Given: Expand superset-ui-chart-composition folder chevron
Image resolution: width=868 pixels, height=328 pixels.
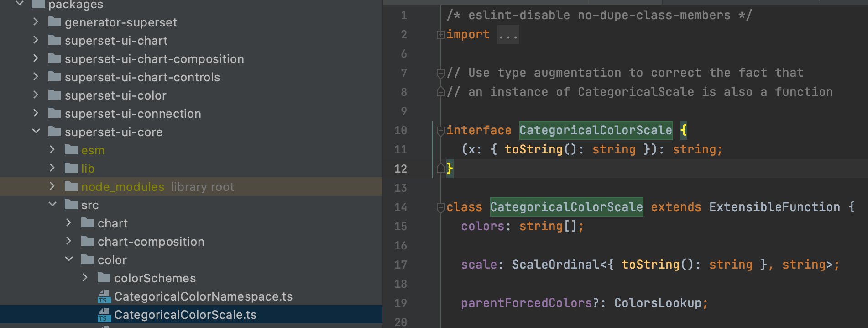Looking at the screenshot, I should pyautogui.click(x=36, y=58).
